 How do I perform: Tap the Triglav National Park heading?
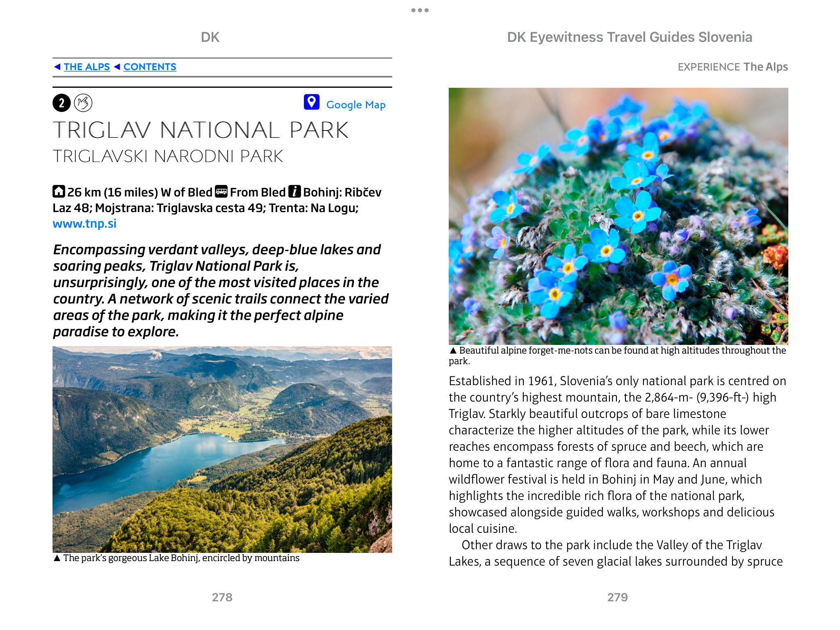pos(201,130)
